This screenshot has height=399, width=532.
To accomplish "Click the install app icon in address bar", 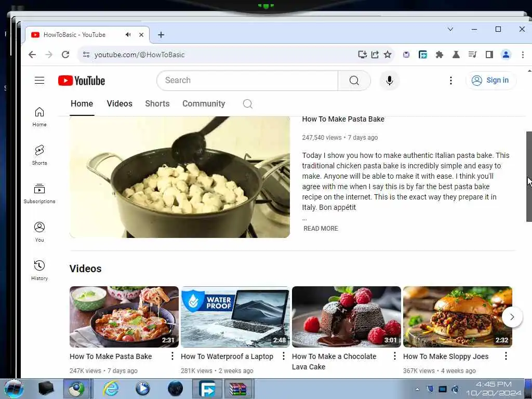I will point(362,55).
